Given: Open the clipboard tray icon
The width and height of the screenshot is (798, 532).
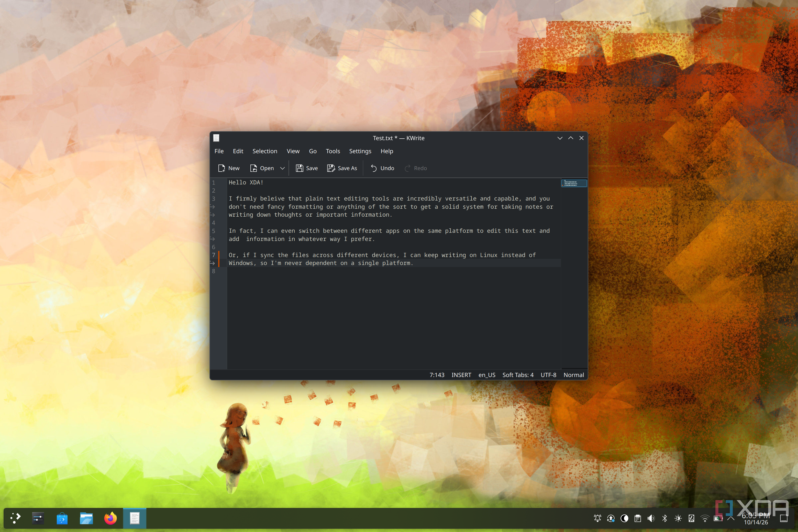Looking at the screenshot, I should pos(638,518).
